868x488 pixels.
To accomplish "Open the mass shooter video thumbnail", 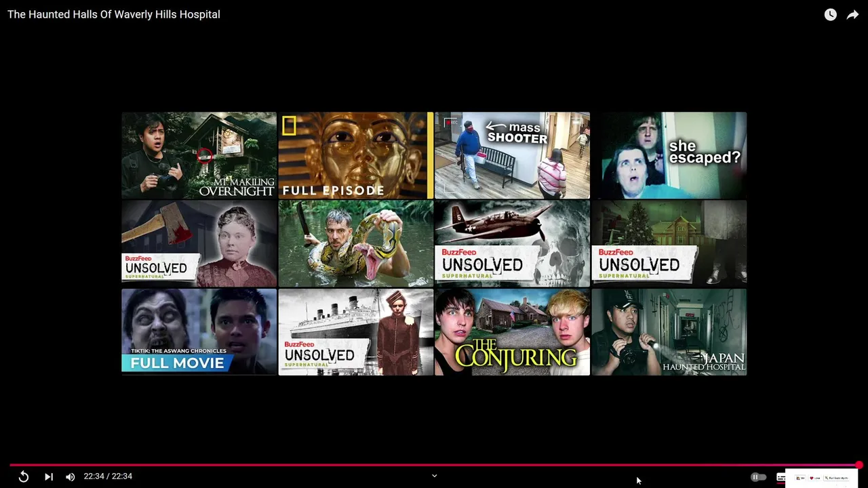I will pyautogui.click(x=512, y=155).
